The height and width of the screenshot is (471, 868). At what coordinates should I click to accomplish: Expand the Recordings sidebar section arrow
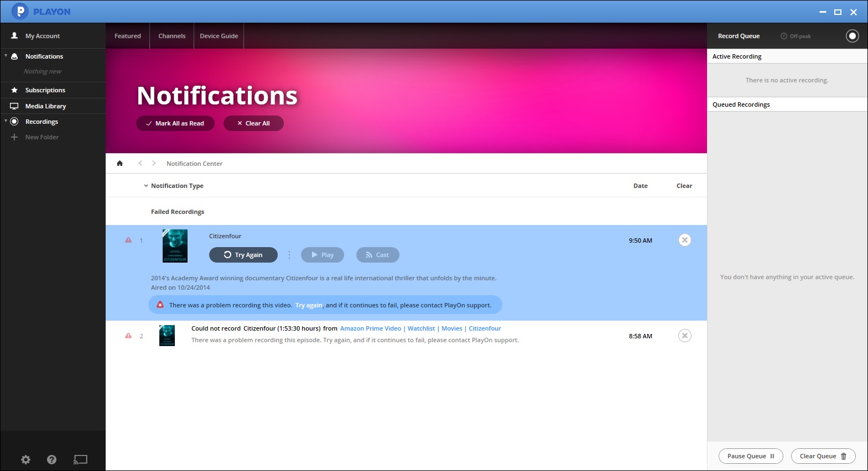pyautogui.click(x=6, y=121)
